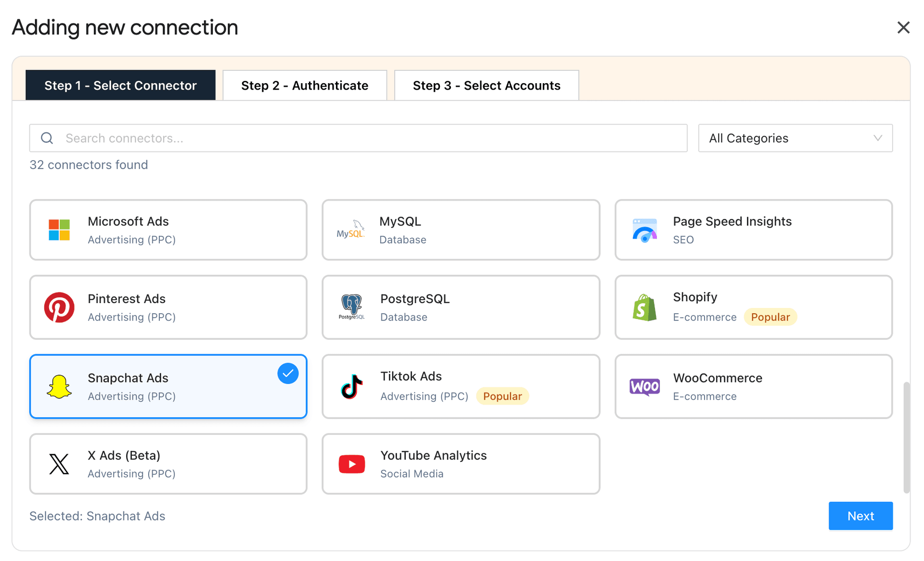
Task: Deselect the Snapchat Ads checkmark
Action: pyautogui.click(x=288, y=373)
